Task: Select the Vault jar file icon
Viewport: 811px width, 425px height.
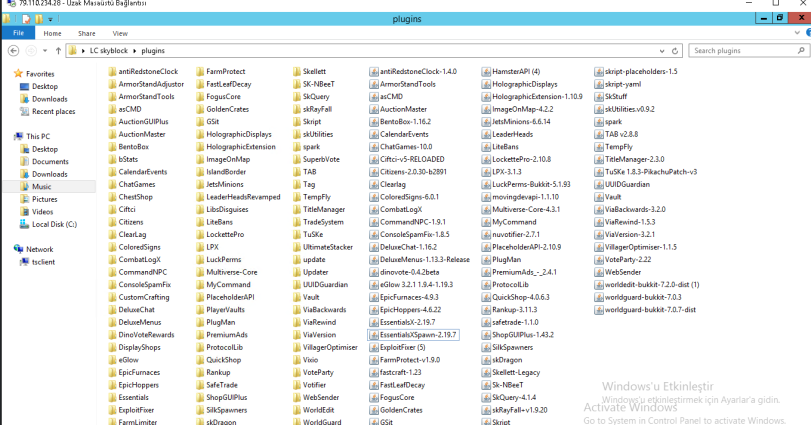Action: tap(598, 197)
